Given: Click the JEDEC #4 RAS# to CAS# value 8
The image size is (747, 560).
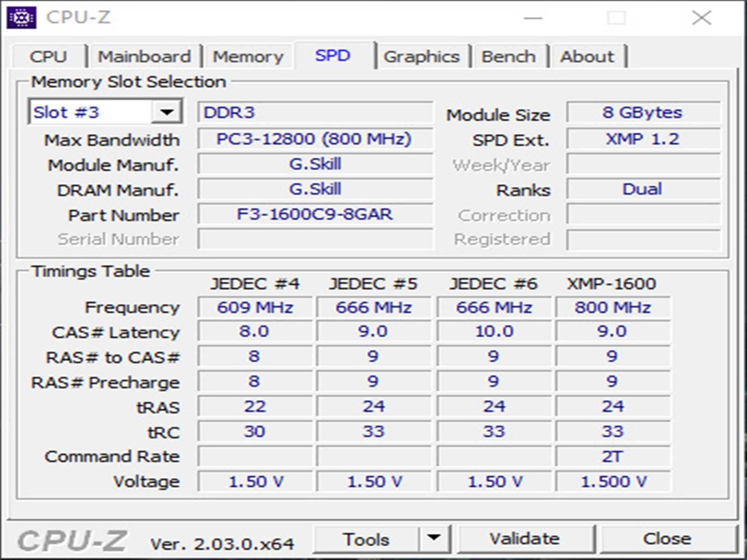Looking at the screenshot, I should 255,357.
